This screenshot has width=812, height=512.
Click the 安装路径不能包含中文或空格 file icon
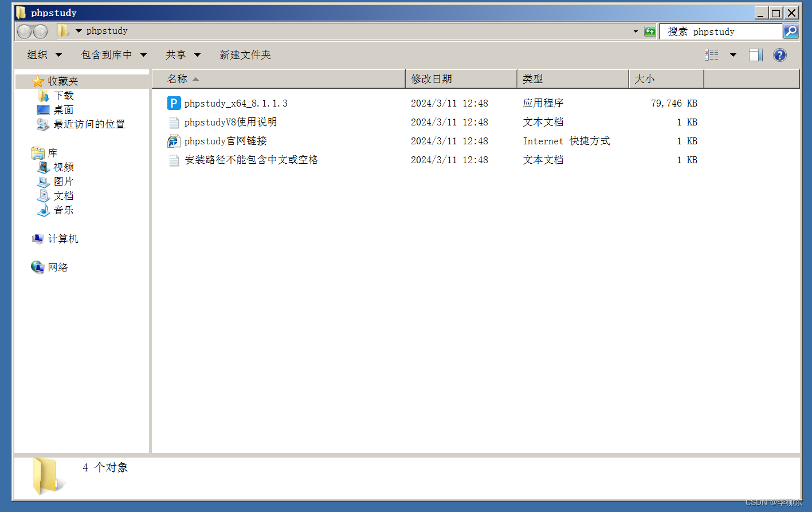click(174, 160)
